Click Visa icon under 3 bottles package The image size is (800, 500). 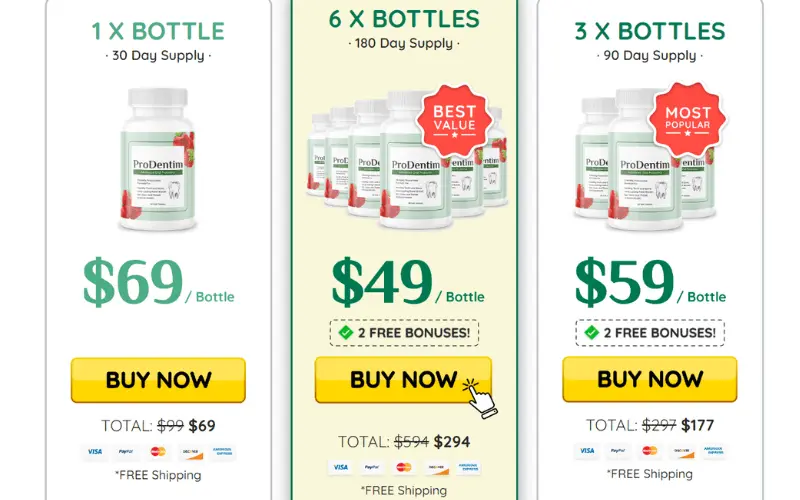(x=586, y=451)
